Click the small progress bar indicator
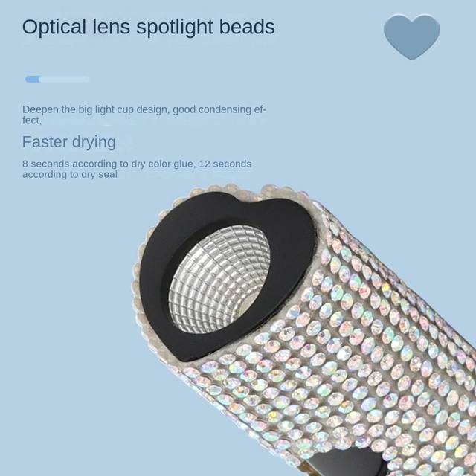The height and width of the screenshot is (476, 476). 57,80
